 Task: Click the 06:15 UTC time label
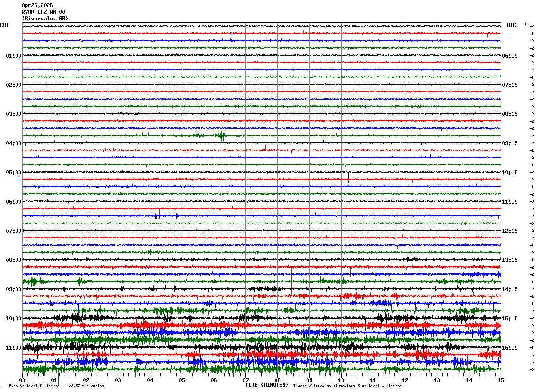tap(510, 56)
